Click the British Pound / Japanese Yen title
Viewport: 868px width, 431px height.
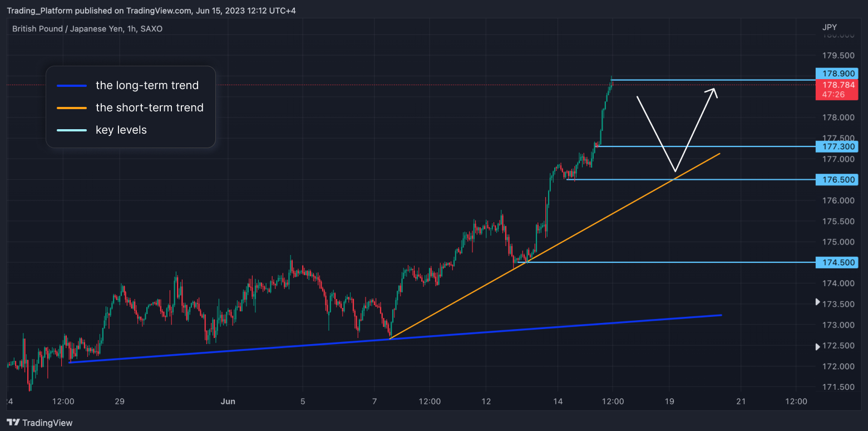coord(87,28)
